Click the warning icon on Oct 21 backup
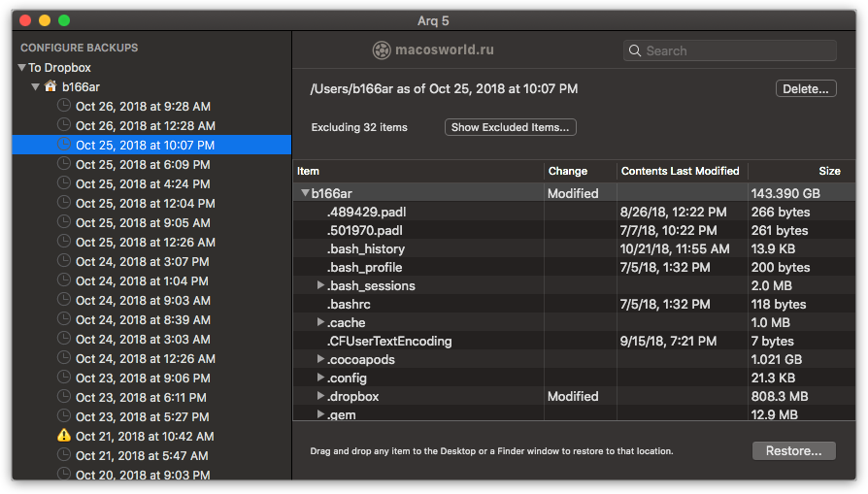This screenshot has width=868, height=494. (x=64, y=436)
